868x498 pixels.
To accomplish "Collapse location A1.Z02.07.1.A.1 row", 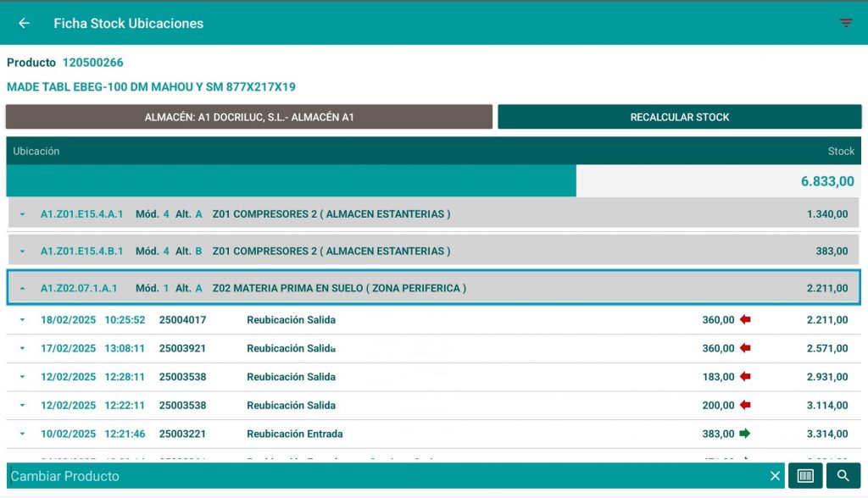I will 23,289.
